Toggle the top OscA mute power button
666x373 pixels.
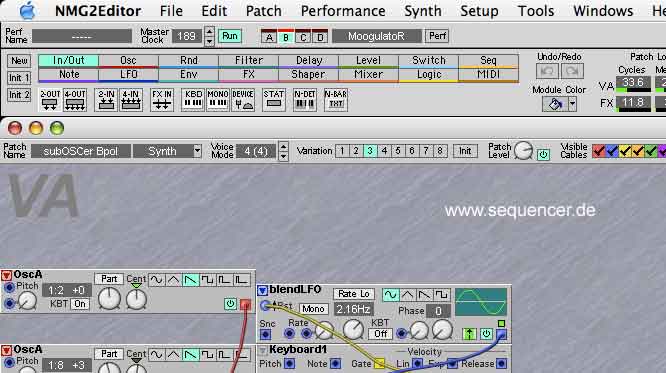click(x=230, y=303)
